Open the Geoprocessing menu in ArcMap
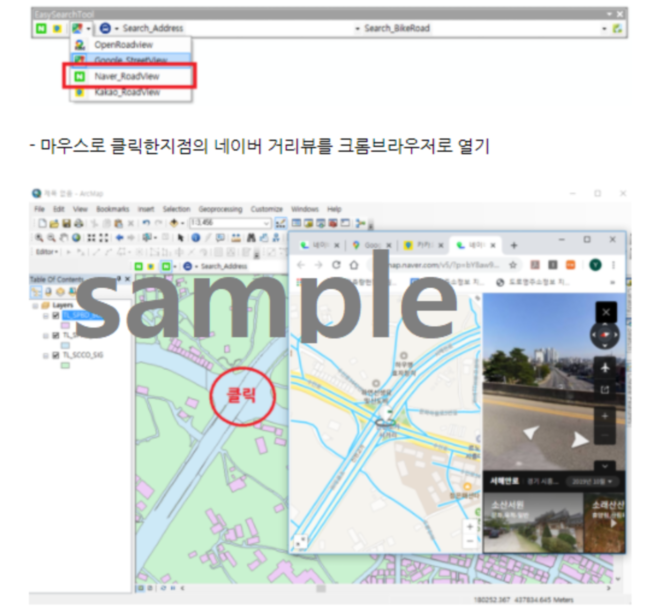 click(x=220, y=209)
